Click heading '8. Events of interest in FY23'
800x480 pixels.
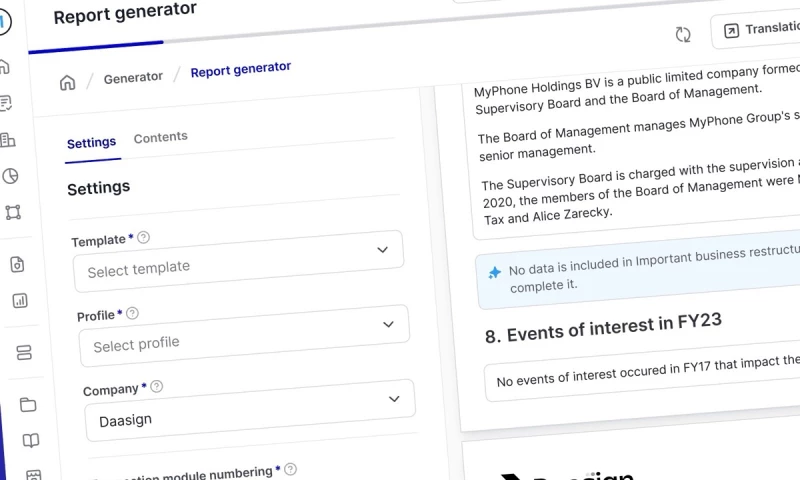(x=603, y=329)
